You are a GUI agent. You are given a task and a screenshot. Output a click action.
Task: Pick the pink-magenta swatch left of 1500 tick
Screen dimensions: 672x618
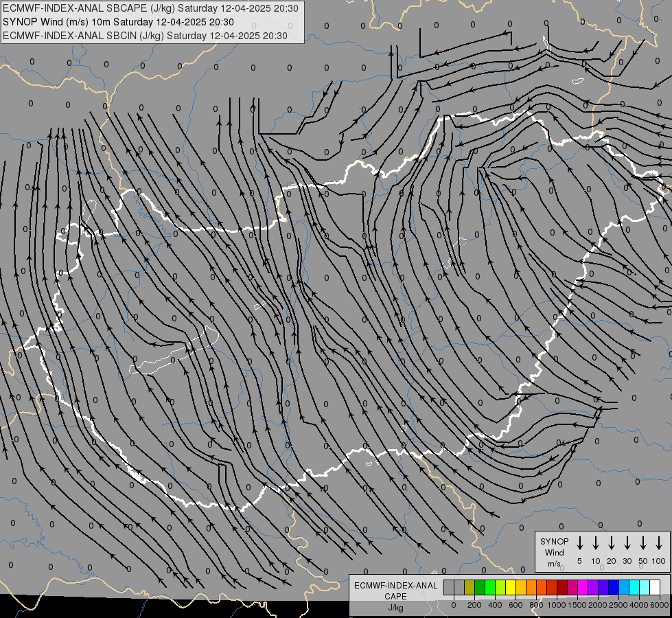572,587
